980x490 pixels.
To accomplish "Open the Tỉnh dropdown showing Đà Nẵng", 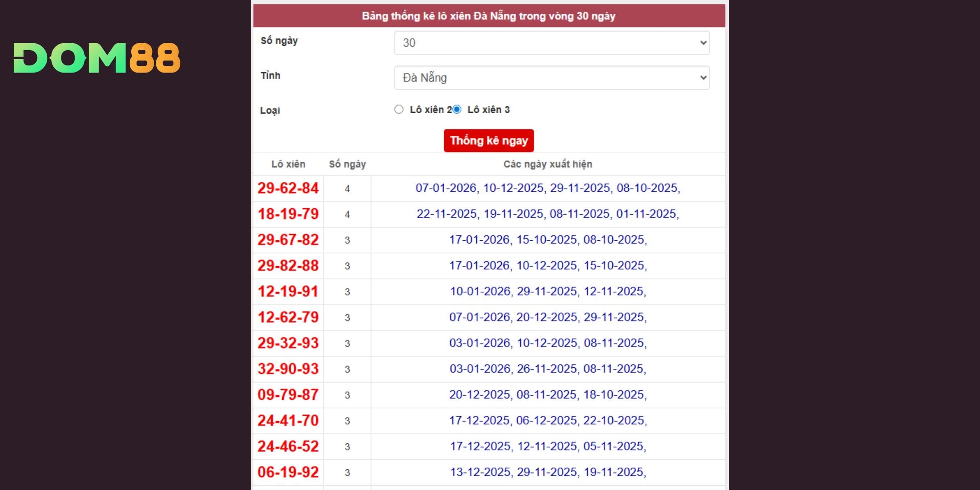I will [x=549, y=78].
